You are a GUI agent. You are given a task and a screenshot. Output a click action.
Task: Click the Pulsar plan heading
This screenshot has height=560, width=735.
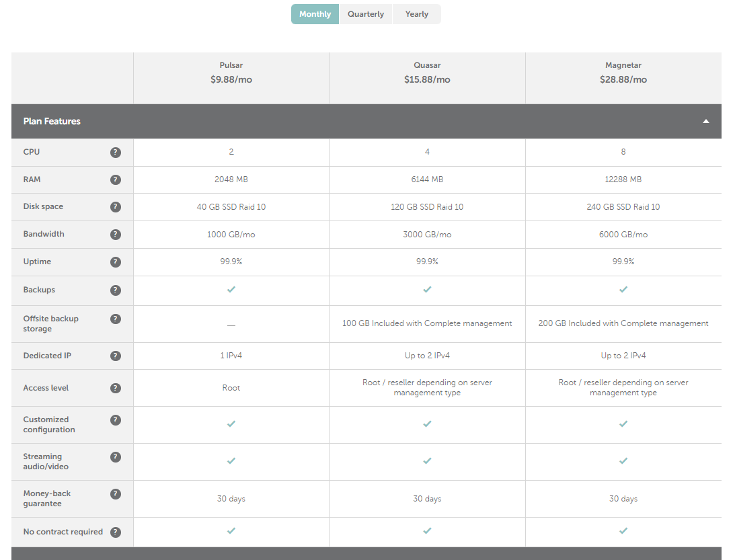tap(231, 66)
